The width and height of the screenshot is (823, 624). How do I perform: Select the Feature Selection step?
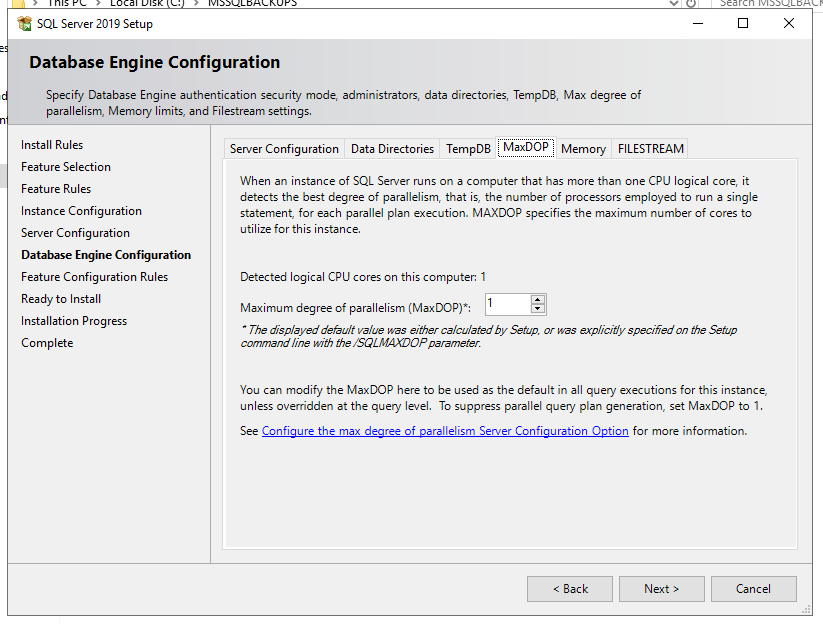pos(66,167)
